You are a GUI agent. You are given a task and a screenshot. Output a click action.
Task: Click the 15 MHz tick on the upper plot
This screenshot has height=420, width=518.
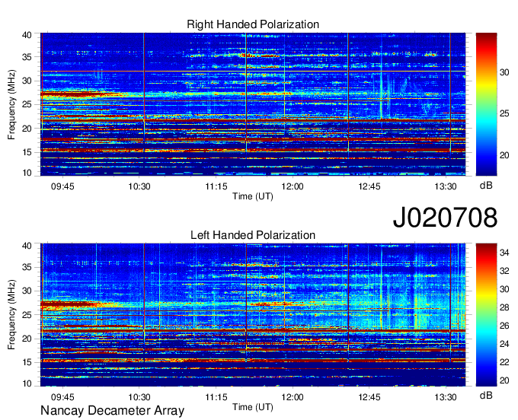click(x=27, y=152)
